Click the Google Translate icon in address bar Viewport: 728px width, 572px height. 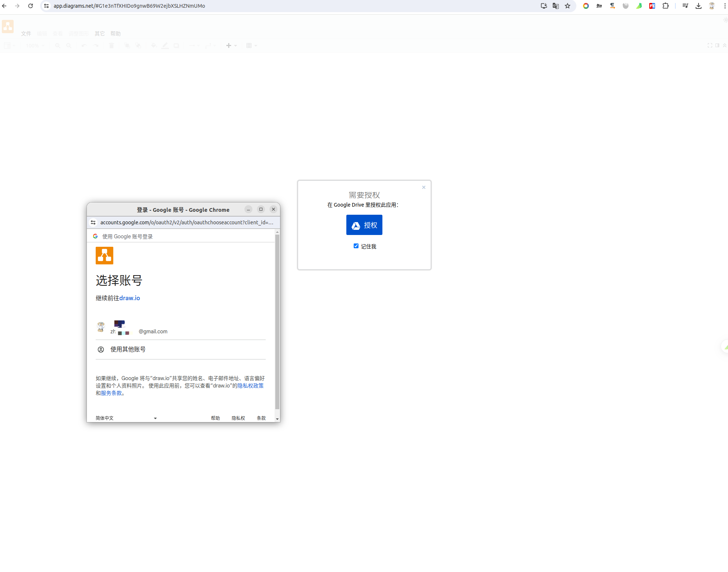pyautogui.click(x=556, y=6)
